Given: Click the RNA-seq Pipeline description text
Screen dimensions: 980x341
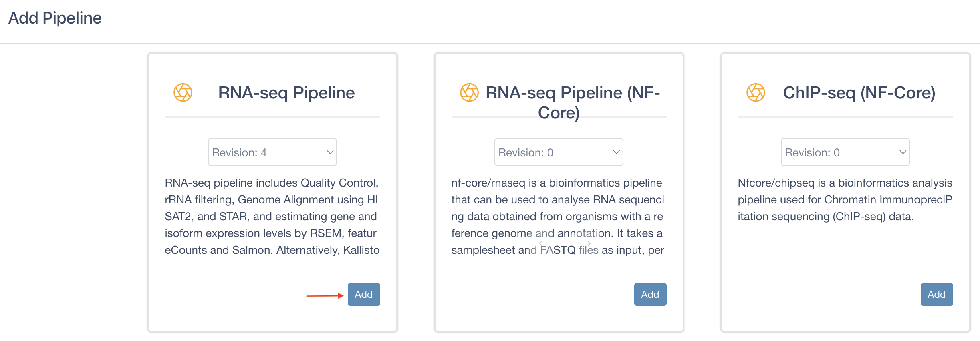Looking at the screenshot, I should pos(272,216).
